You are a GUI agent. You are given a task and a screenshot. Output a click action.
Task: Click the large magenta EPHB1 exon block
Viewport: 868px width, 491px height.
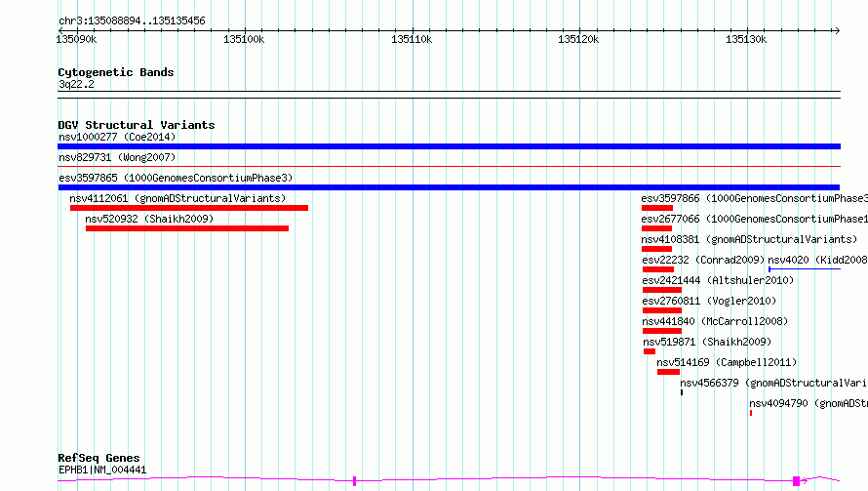(x=796, y=481)
